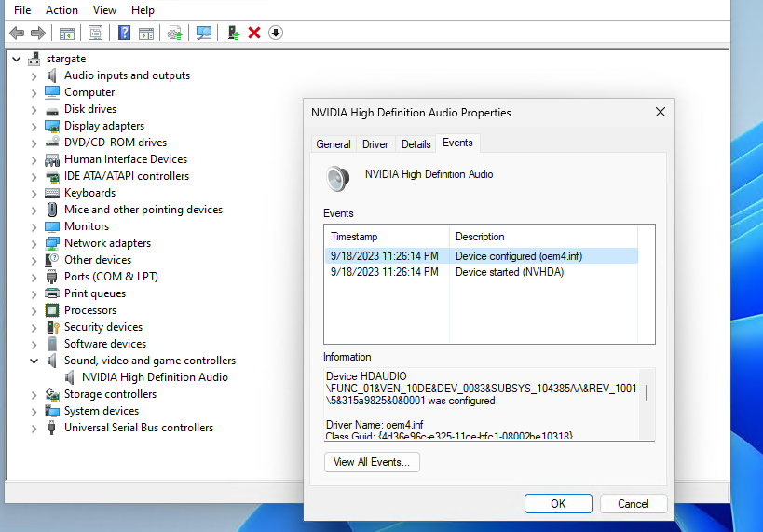
Task: Click the Network adapters icon
Action: (52, 243)
